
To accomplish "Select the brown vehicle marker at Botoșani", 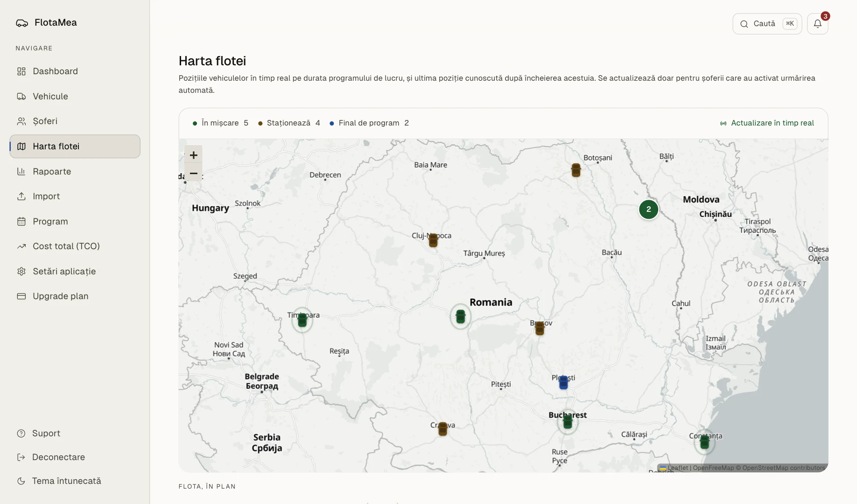I will click(x=576, y=170).
